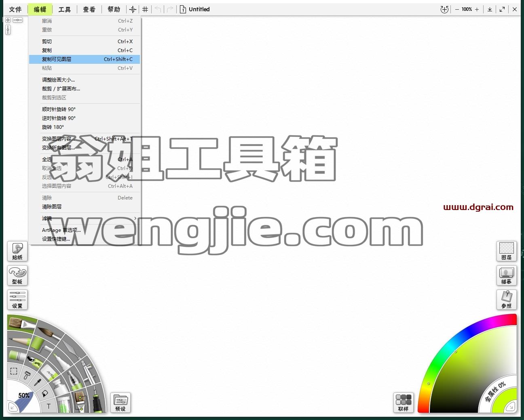
Task: Adjust the 金属性 0% metallic slider
Action: click(496, 392)
